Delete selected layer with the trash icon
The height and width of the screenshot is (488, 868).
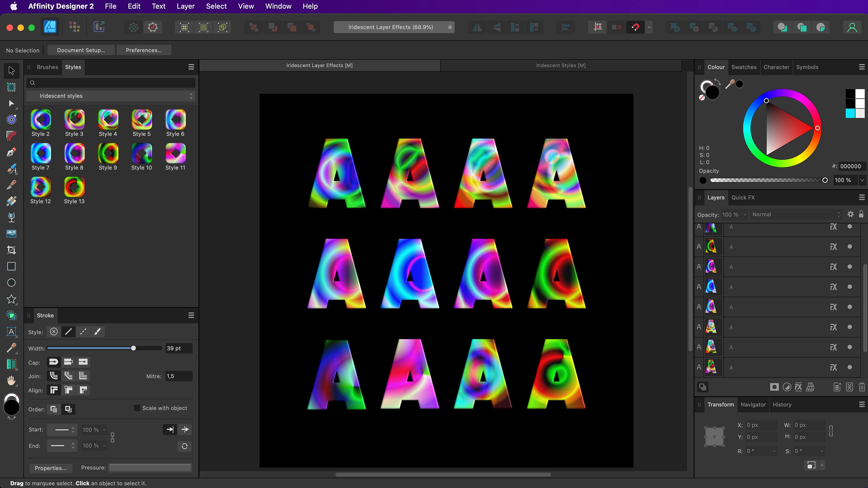[862, 387]
